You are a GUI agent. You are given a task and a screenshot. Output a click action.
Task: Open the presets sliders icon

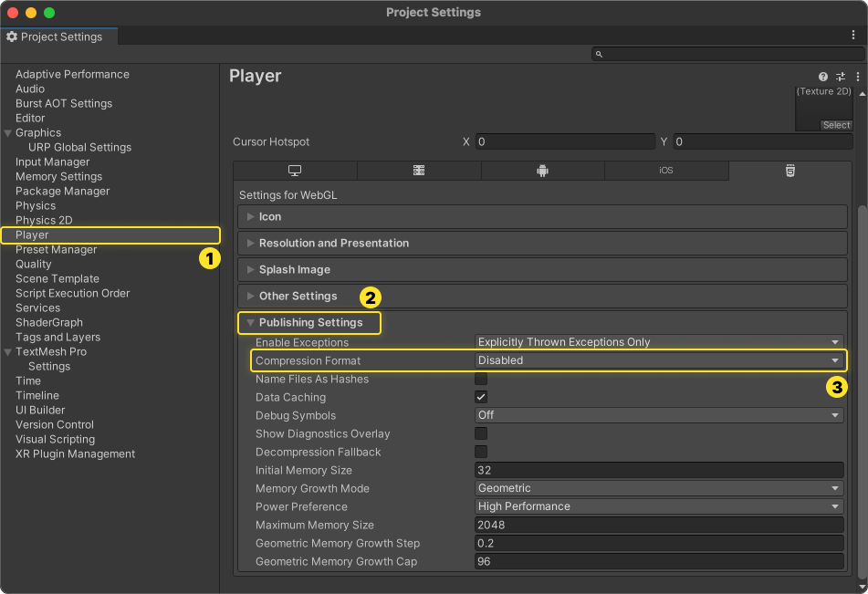[841, 77]
